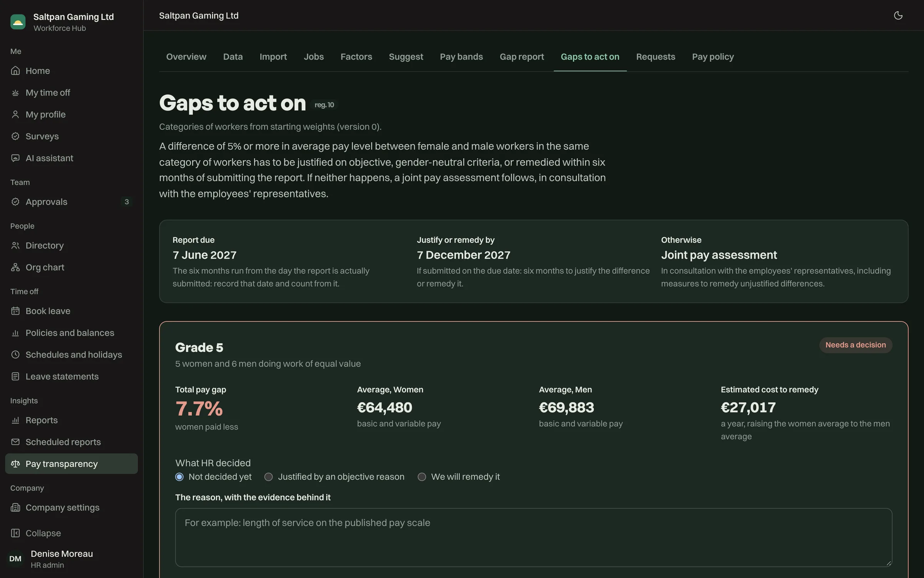
Task: Open the Requests tab
Action: (x=655, y=57)
